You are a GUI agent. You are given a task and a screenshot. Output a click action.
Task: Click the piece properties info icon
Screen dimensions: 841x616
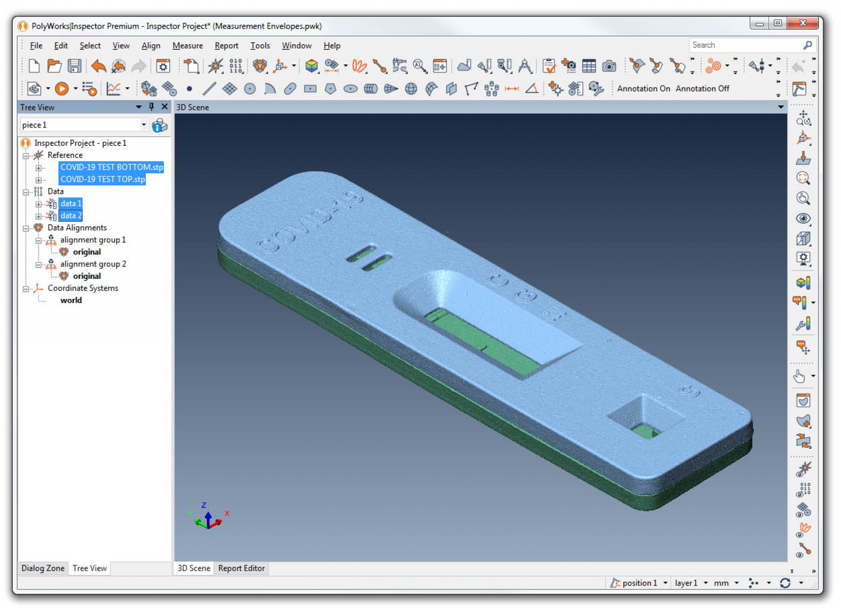click(160, 125)
